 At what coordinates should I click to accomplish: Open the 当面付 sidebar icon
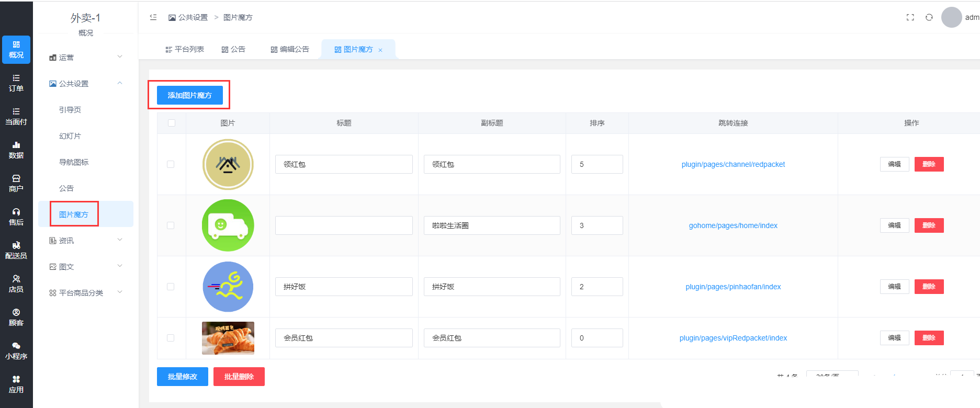tap(16, 117)
